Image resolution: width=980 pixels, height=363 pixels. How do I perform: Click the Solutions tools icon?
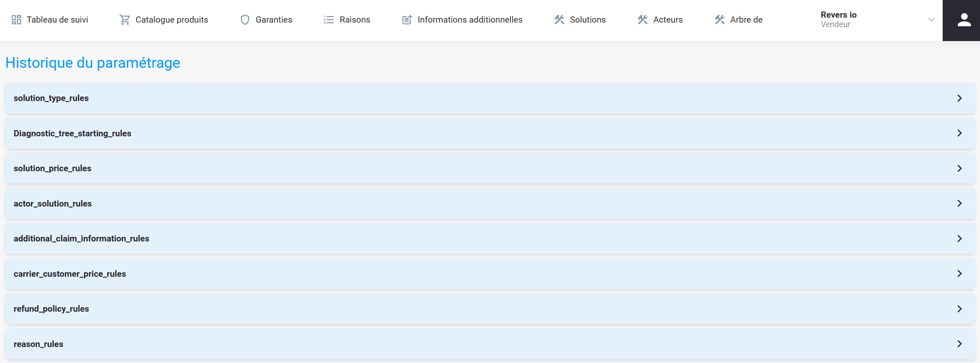tap(559, 20)
